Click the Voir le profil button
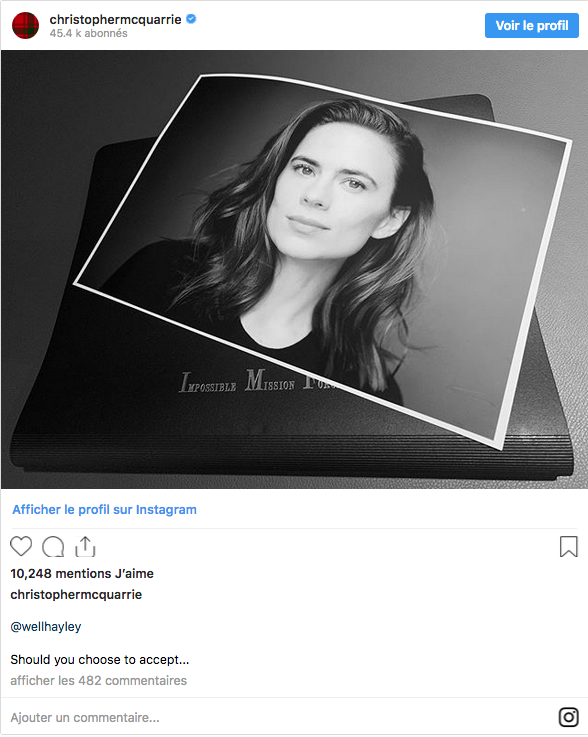 pyautogui.click(x=532, y=25)
